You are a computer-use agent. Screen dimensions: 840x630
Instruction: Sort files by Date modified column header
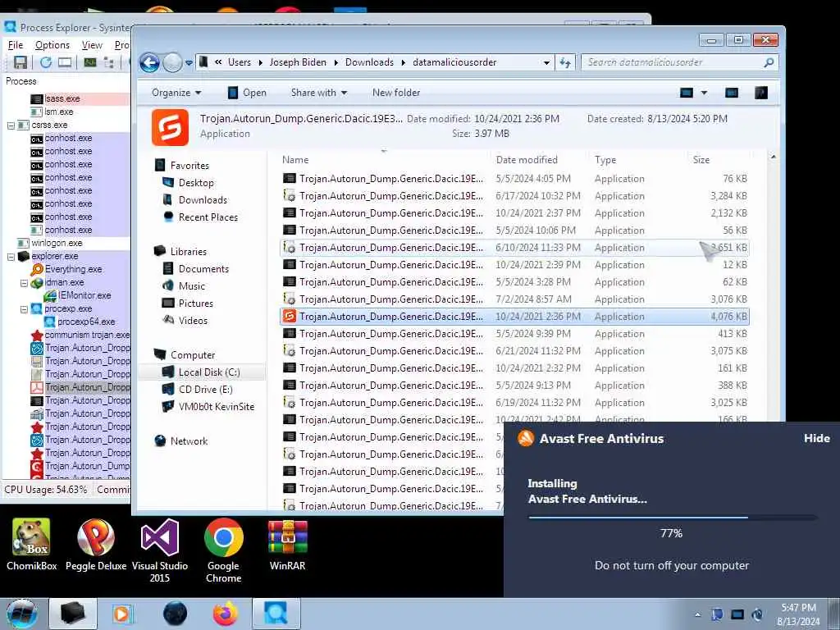tap(540, 160)
